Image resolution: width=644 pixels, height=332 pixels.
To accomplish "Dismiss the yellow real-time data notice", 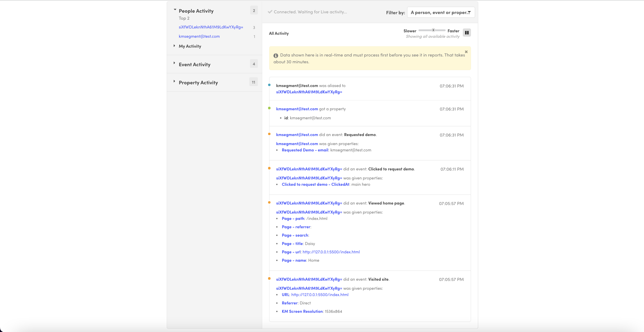I will click(466, 52).
